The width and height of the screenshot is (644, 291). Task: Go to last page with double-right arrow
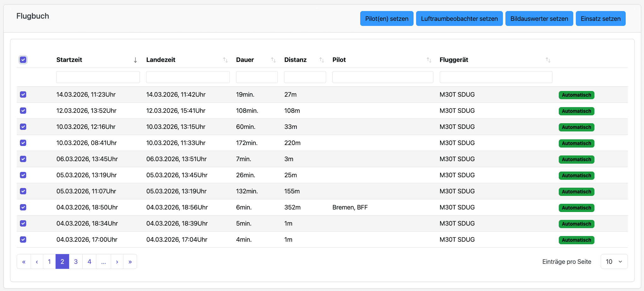tap(130, 262)
